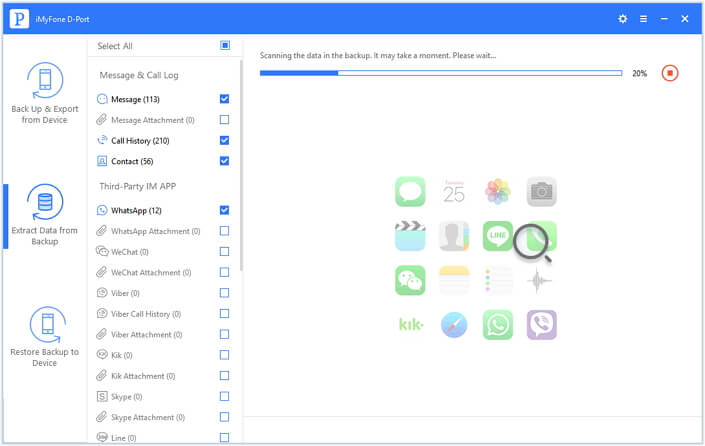The image size is (705, 446).
Task: Click the Camera app icon
Action: pos(542,192)
